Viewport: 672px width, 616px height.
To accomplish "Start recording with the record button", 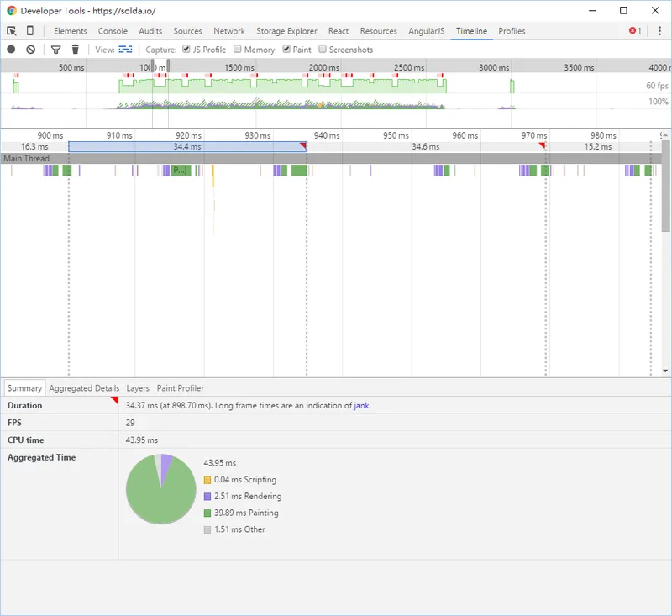I will pyautogui.click(x=12, y=50).
